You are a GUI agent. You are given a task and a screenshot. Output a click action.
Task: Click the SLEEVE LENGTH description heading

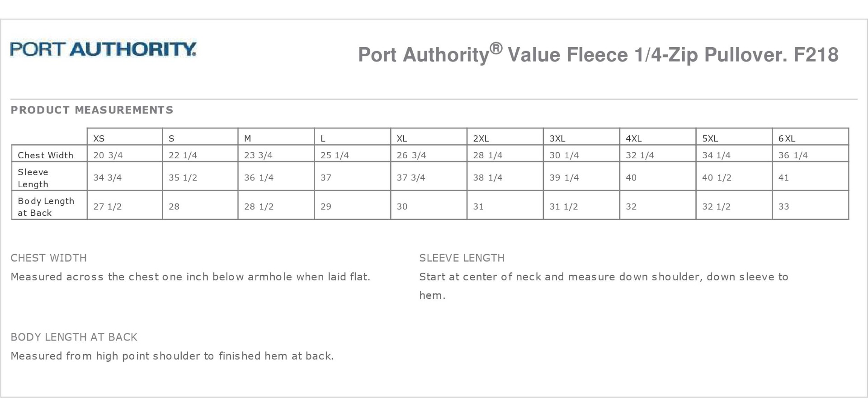(462, 258)
